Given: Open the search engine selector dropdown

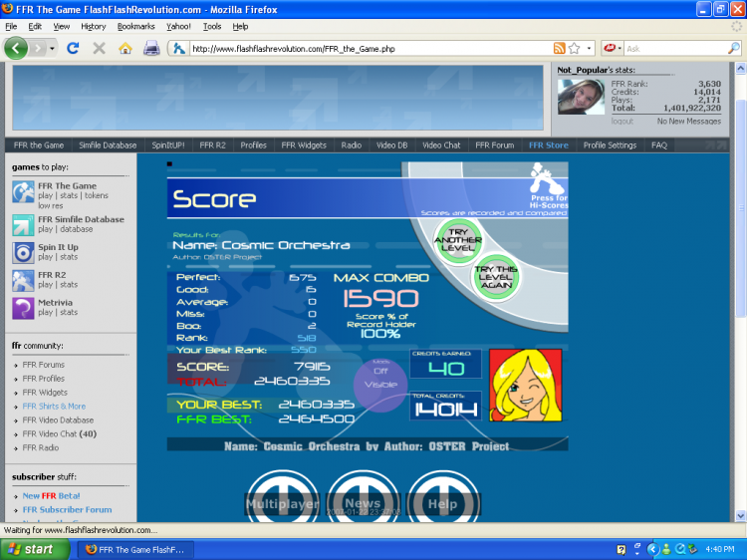Looking at the screenshot, I should click(x=611, y=48).
